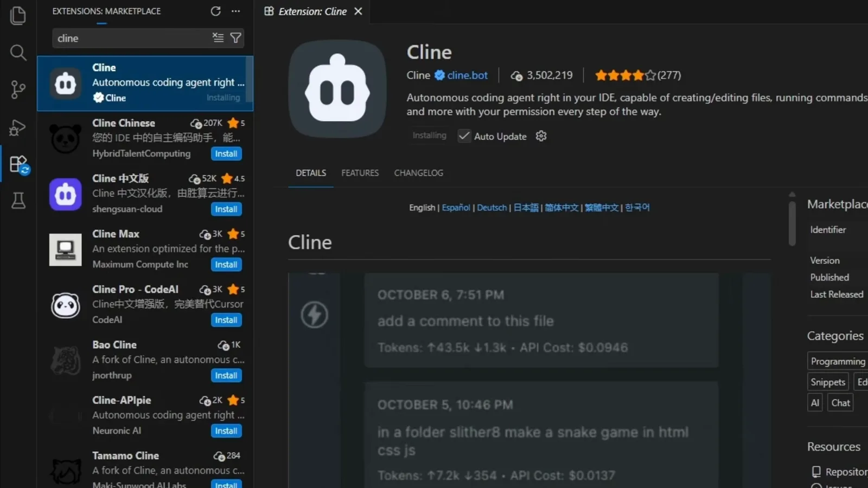Open the Deutsch readme link

492,208
